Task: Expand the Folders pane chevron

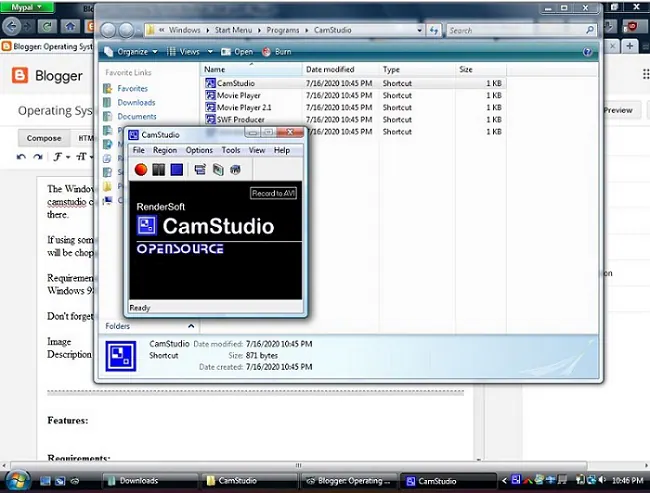Action: 191,326
